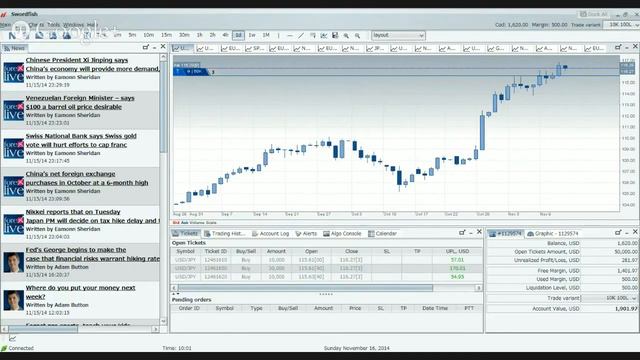Open Venezuelan Foreign Minister news headline
Image resolution: width=640 pixels, height=360 pixels.
point(80,102)
